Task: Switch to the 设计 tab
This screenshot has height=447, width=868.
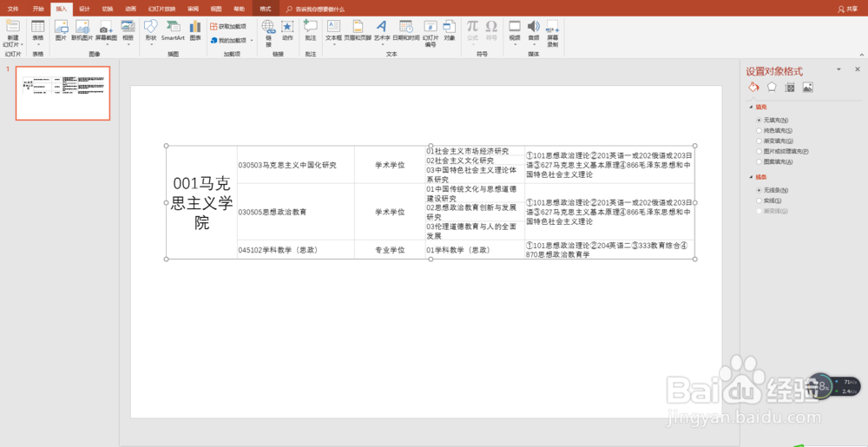Action: (x=84, y=9)
